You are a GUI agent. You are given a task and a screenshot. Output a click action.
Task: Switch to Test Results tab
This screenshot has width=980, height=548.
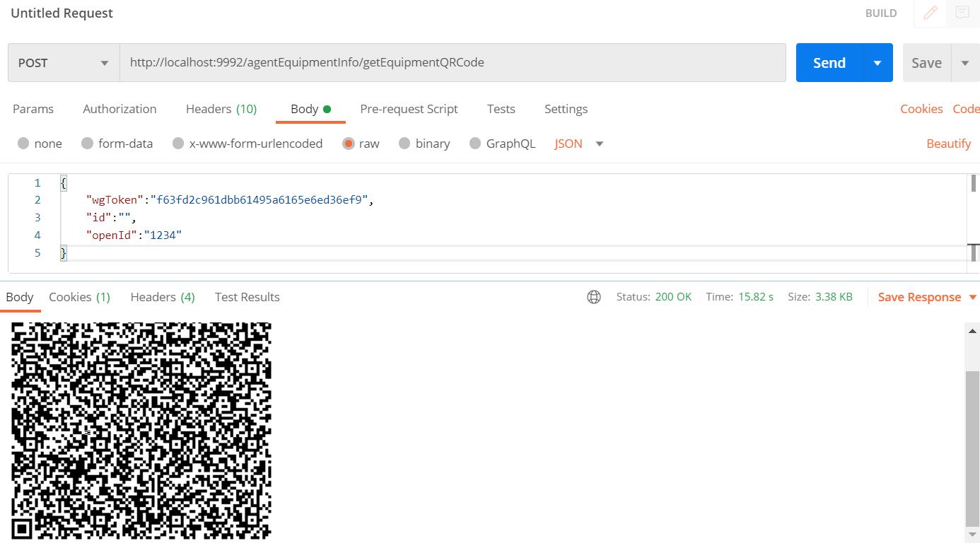pos(247,297)
